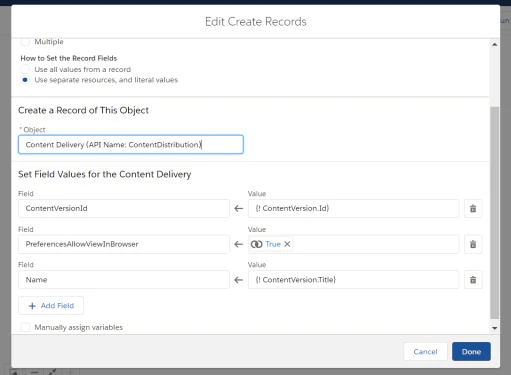Viewport: 511px width, 375px height.
Task: Choose Use all values from a record
Action: click(x=25, y=69)
